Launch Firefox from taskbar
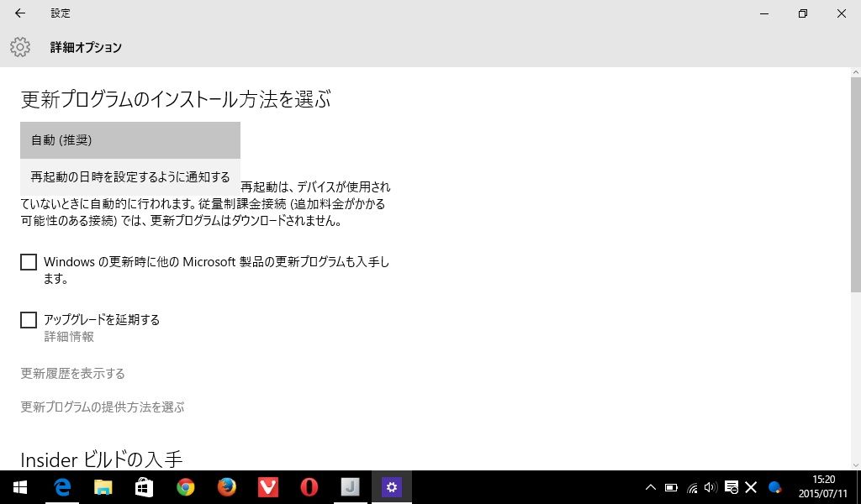Screen dimensions: 861x504 tap(227, 487)
